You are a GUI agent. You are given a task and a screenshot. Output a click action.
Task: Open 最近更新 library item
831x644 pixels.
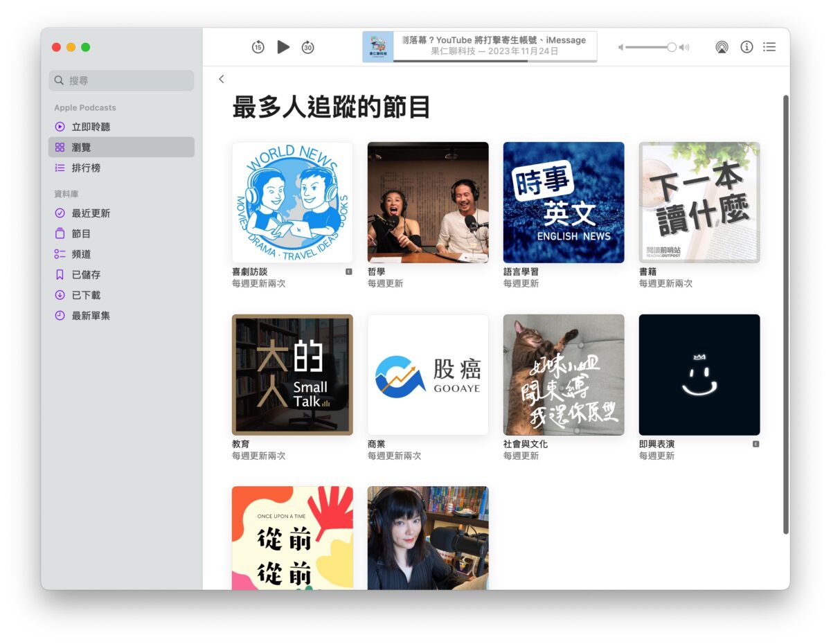pyautogui.click(x=121, y=213)
